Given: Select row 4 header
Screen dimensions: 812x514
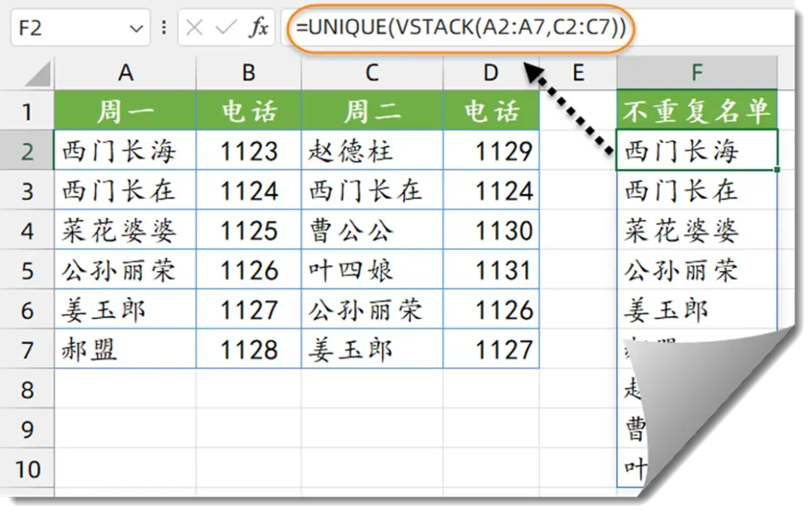Looking at the screenshot, I should (27, 230).
